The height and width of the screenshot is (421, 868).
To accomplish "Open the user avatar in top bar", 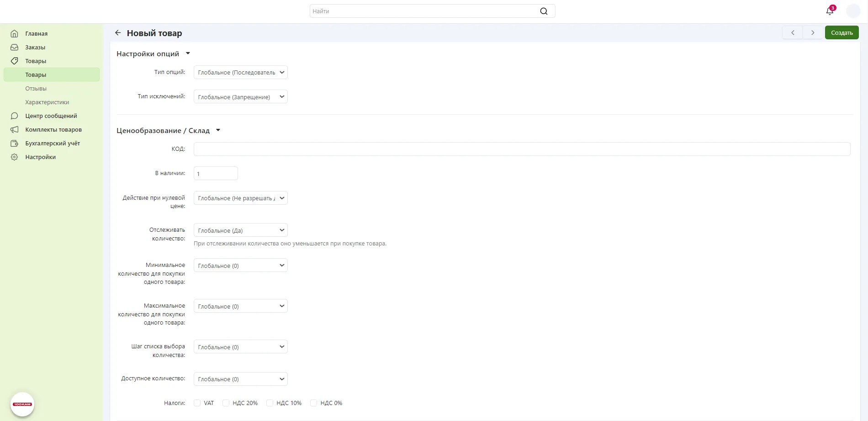I will point(853,11).
